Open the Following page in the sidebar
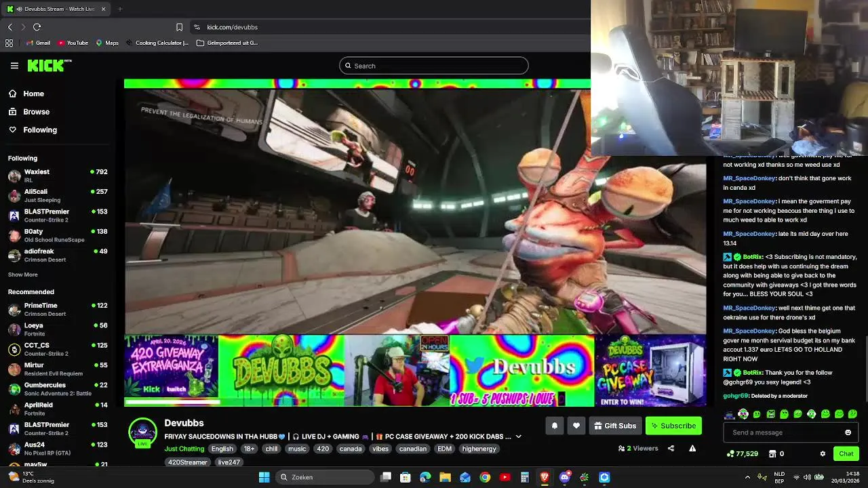 (x=32, y=130)
